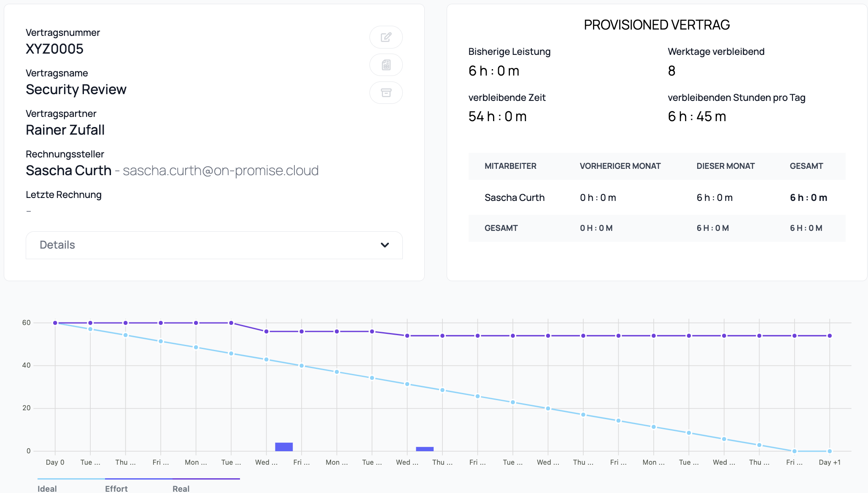This screenshot has width=868, height=493.
Task: Click the PROVISIONED VERTRAG heading
Action: click(x=657, y=25)
